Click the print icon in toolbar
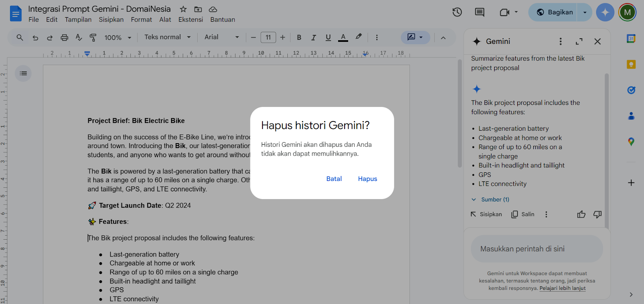The width and height of the screenshot is (644, 304). click(64, 37)
